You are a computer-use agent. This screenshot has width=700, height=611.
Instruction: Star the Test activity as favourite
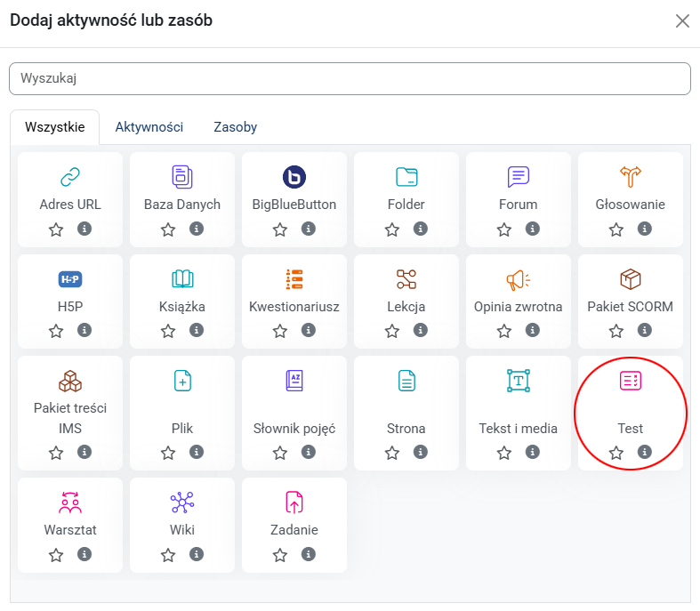point(616,453)
